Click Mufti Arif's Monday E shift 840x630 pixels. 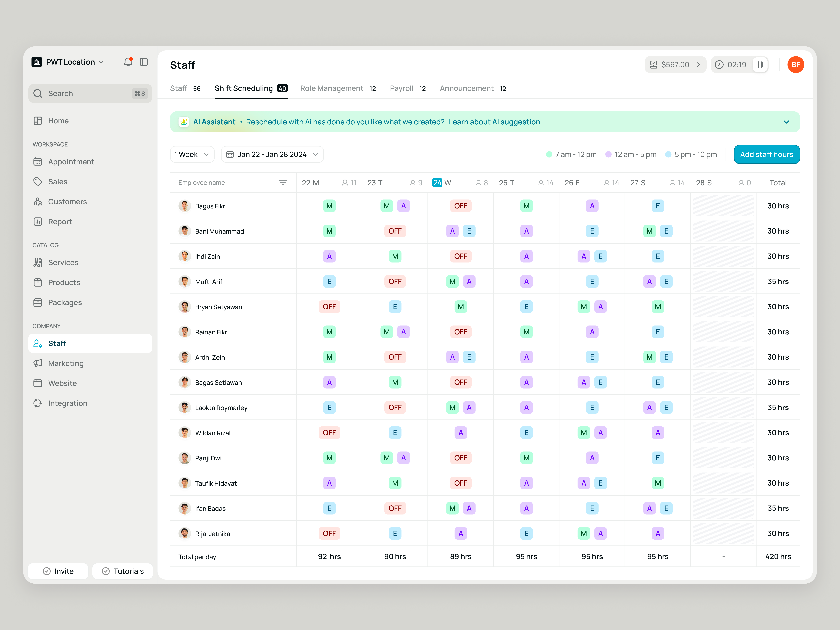[329, 281]
